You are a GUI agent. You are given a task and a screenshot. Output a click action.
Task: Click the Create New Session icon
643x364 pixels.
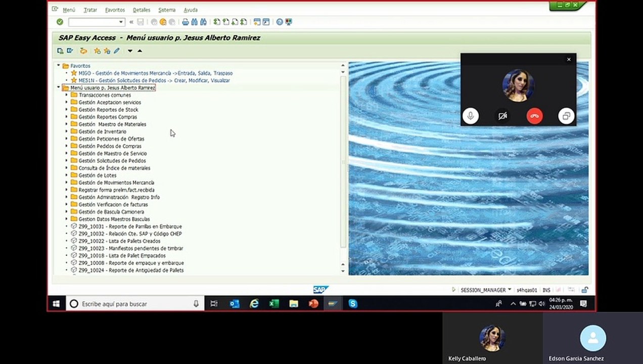tap(257, 22)
